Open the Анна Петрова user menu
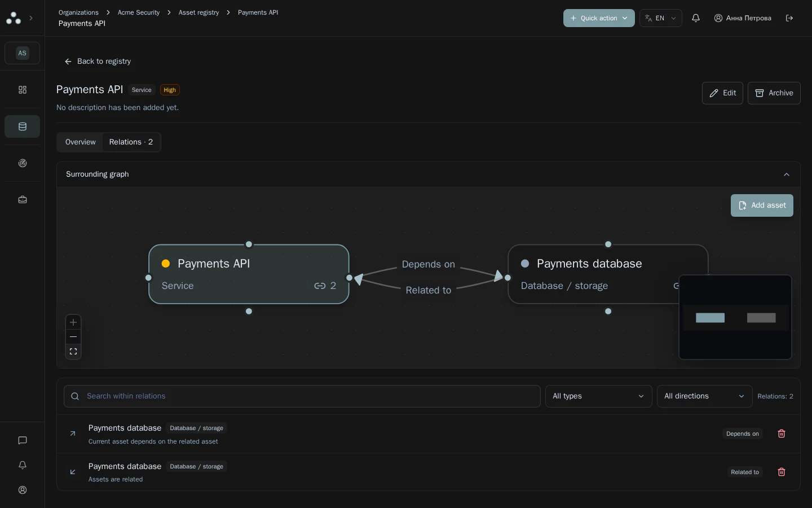 (743, 18)
